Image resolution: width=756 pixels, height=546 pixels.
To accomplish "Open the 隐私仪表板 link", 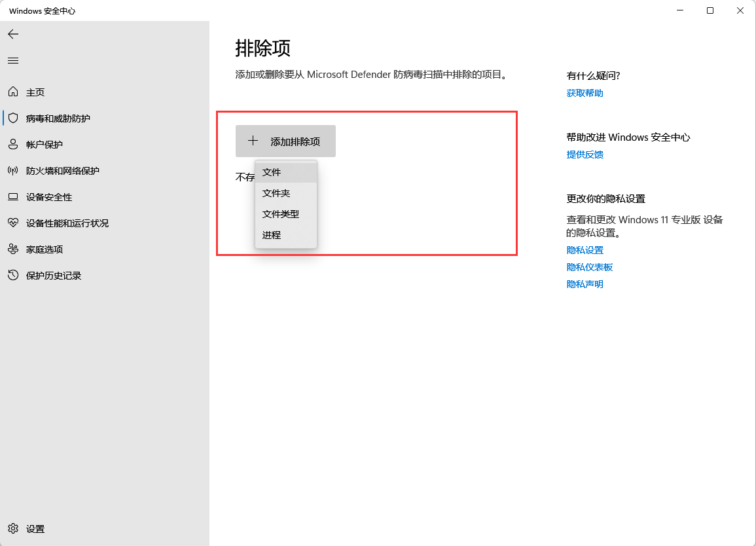I will pyautogui.click(x=589, y=266).
